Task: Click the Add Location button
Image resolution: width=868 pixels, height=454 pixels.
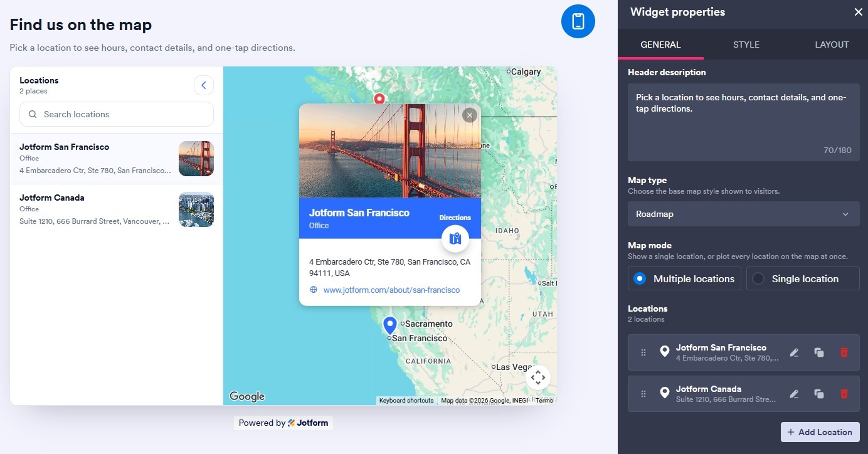Action: click(x=820, y=432)
